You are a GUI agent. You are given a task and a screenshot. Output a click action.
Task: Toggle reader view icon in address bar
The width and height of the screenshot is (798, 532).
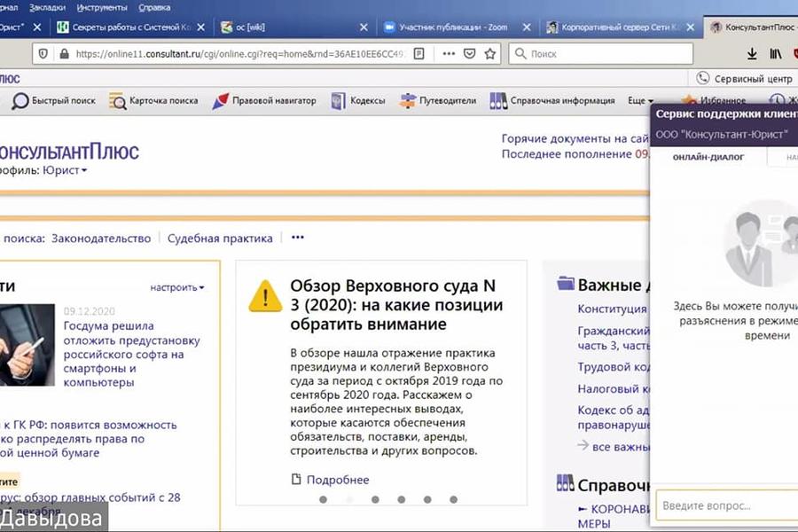pyautogui.click(x=419, y=53)
